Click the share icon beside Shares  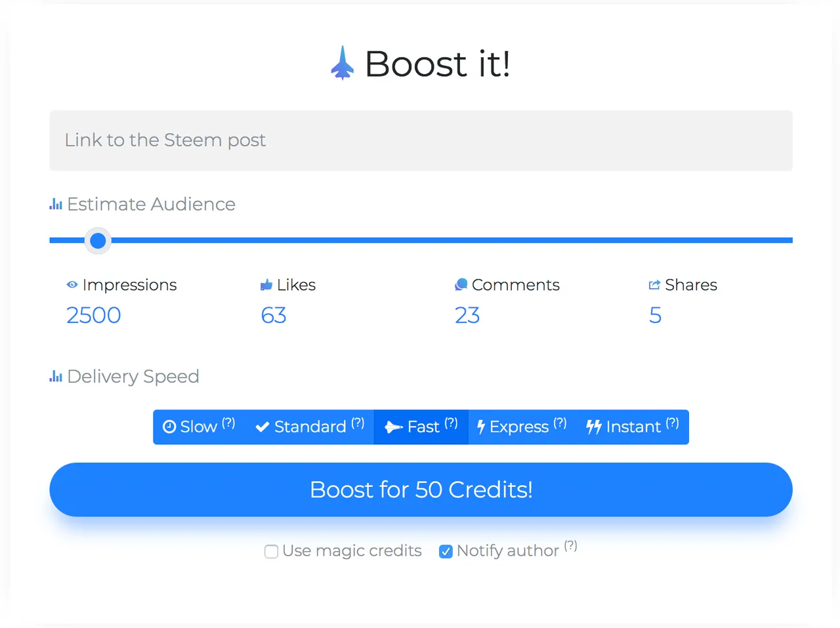(654, 285)
